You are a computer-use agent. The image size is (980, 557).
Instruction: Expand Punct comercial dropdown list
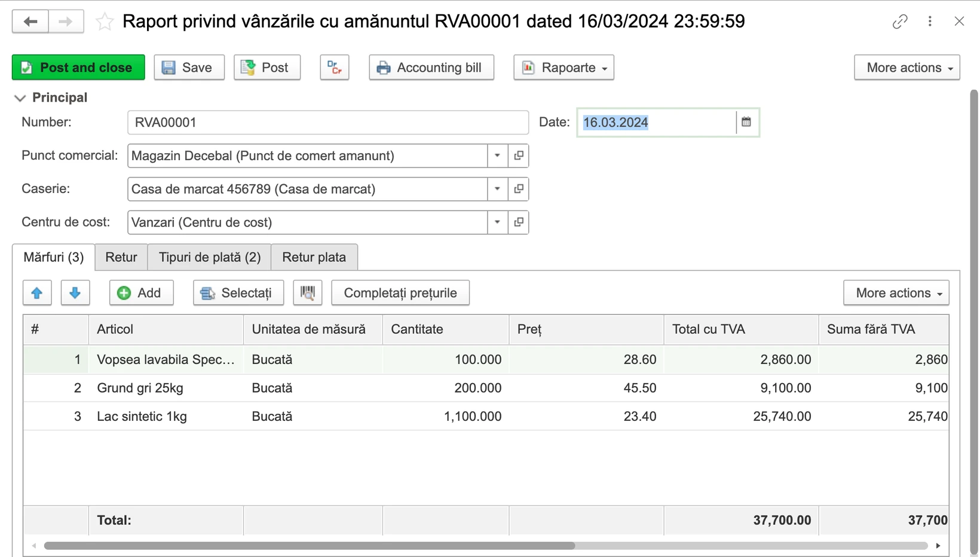tap(497, 155)
